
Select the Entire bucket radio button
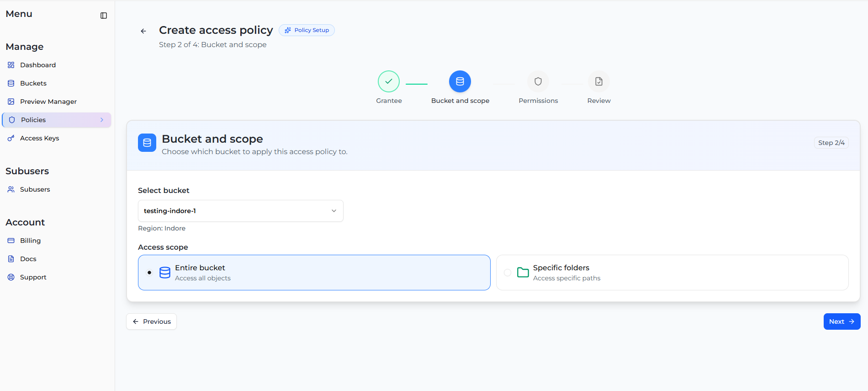coord(149,273)
